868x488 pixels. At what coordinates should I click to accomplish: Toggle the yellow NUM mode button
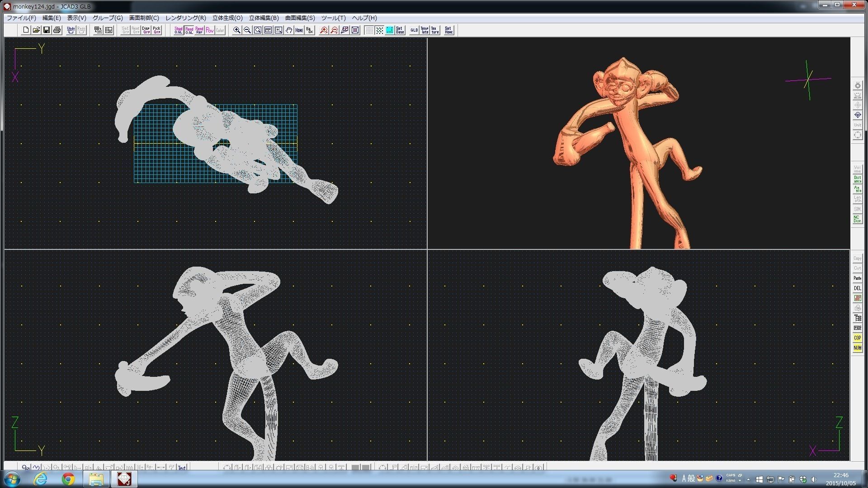pos(857,348)
